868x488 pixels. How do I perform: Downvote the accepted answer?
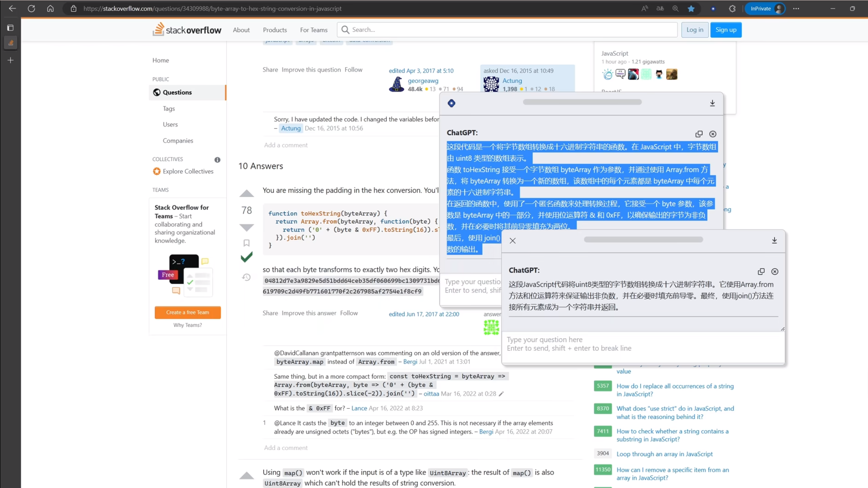[x=247, y=227]
